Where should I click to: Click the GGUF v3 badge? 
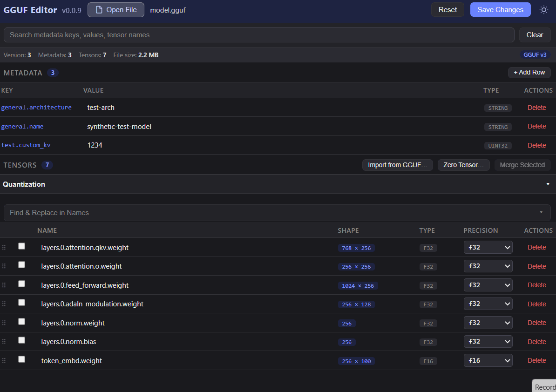pyautogui.click(x=535, y=55)
